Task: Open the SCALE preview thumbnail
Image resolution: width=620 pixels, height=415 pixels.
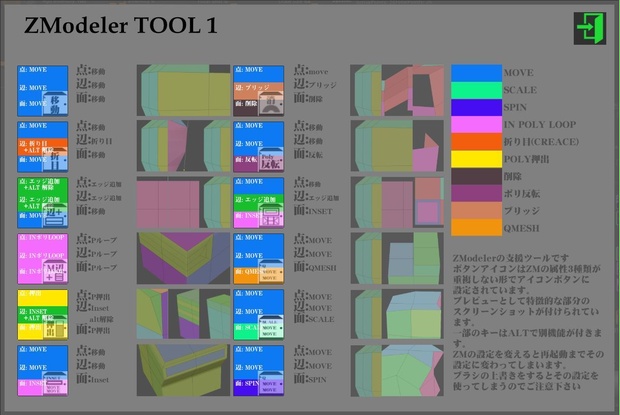Action: tap(397, 314)
